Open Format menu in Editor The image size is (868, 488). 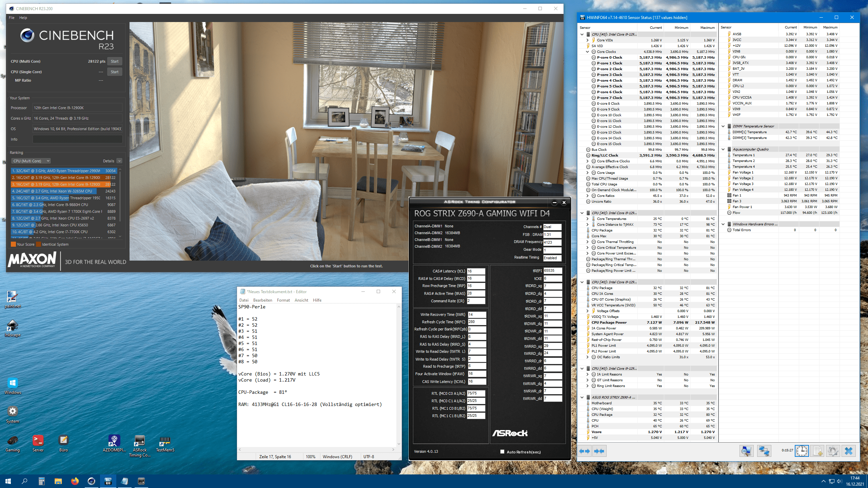pos(283,300)
